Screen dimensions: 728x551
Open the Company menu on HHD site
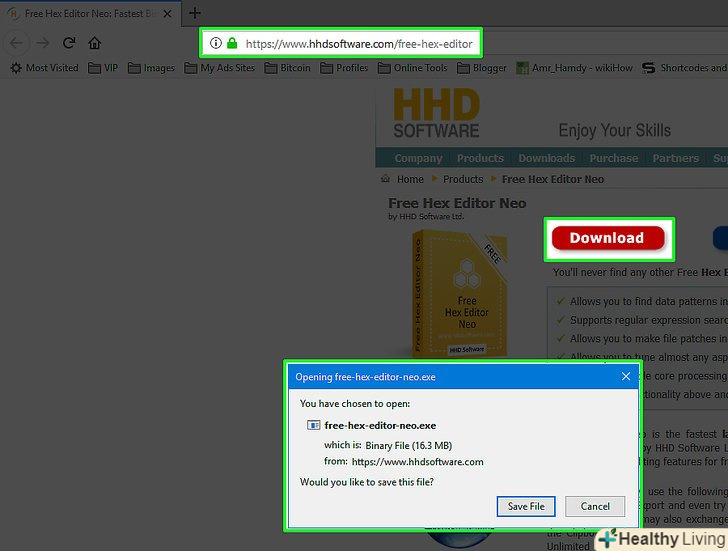pos(418,158)
